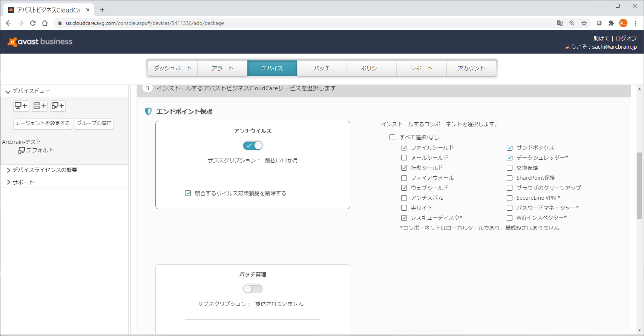The width and height of the screenshot is (644, 336).
Task: Uncheck the データシュレッダー checkbox
Action: tap(510, 158)
